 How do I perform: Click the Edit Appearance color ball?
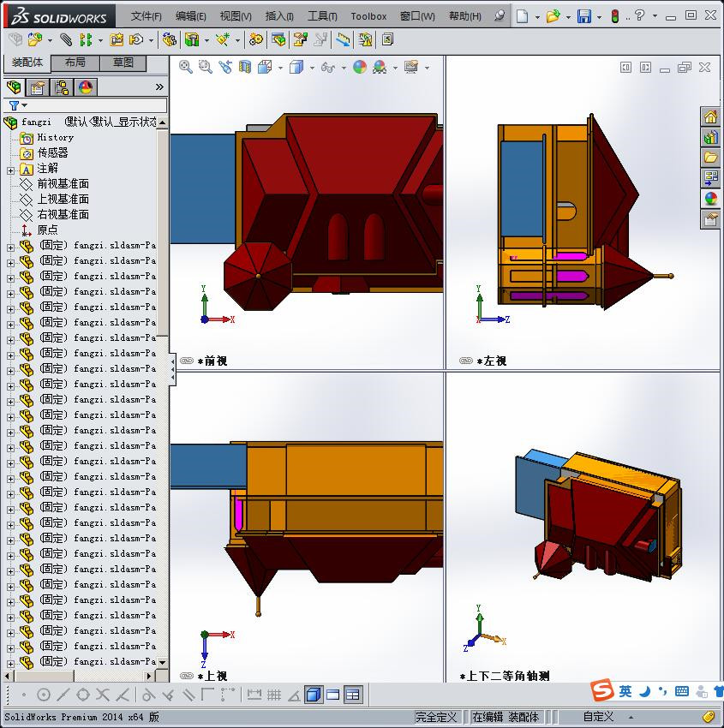(360, 68)
